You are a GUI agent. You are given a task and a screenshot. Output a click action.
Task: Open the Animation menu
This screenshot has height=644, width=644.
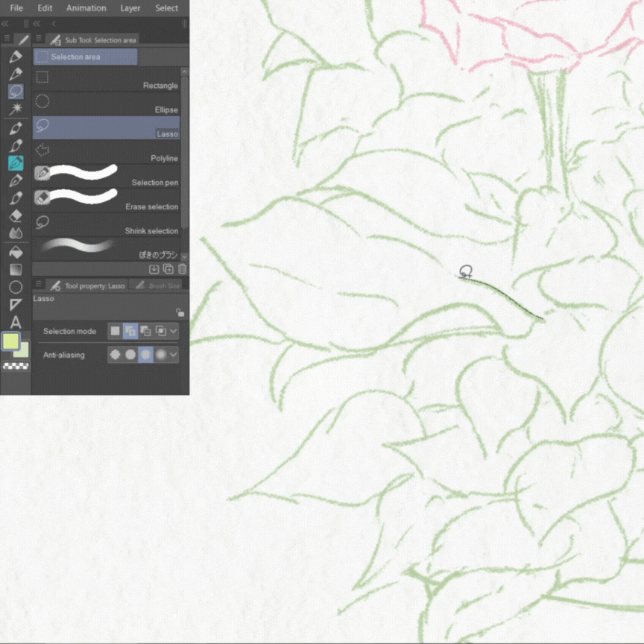[86, 7]
